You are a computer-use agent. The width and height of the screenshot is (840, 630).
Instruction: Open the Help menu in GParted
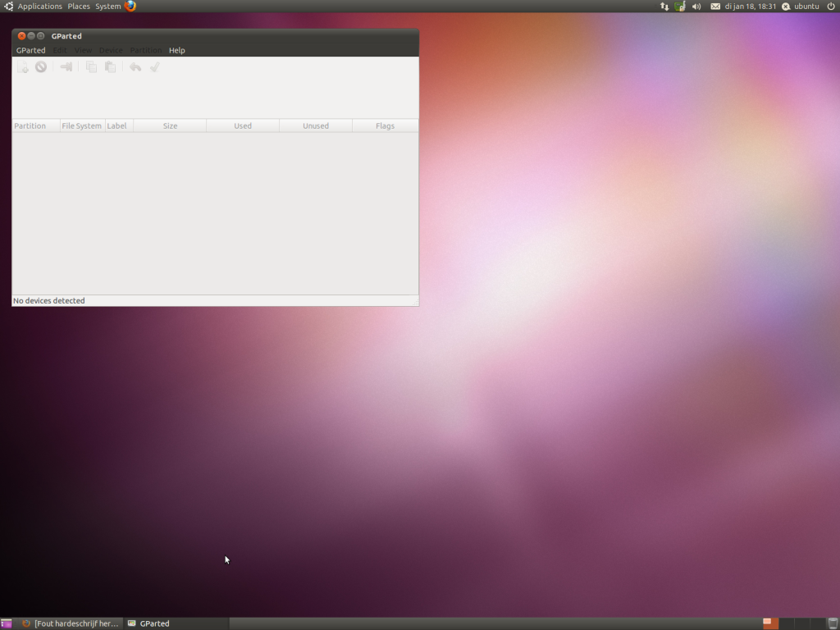click(x=176, y=51)
